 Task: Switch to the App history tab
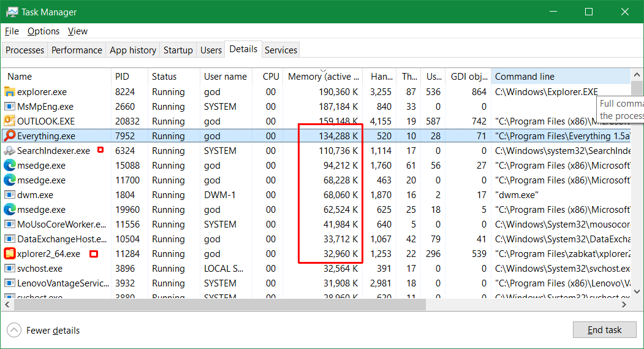coord(133,50)
